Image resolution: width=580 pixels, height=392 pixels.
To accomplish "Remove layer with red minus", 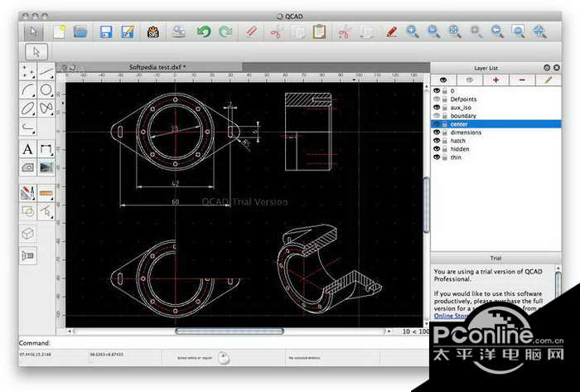I will (x=522, y=80).
